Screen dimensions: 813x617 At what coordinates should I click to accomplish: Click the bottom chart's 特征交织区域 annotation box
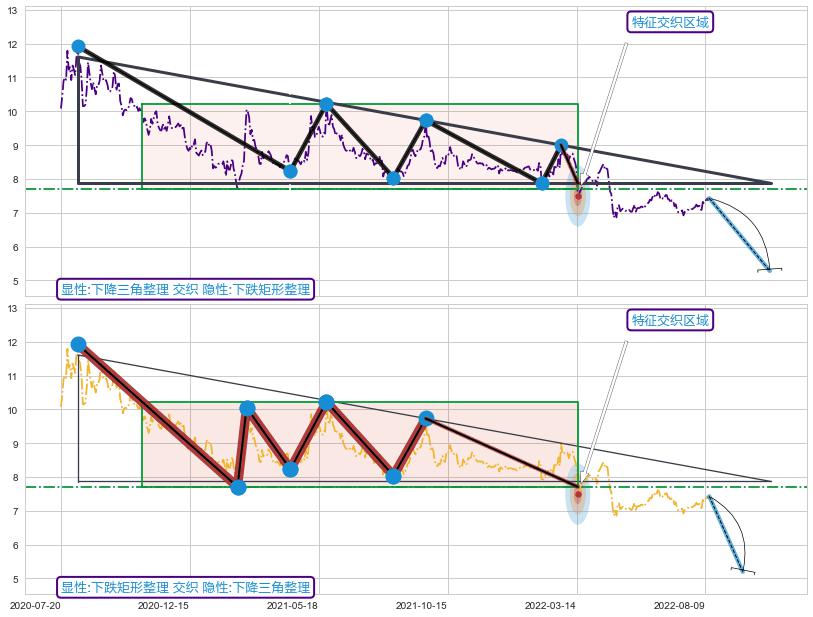click(671, 320)
